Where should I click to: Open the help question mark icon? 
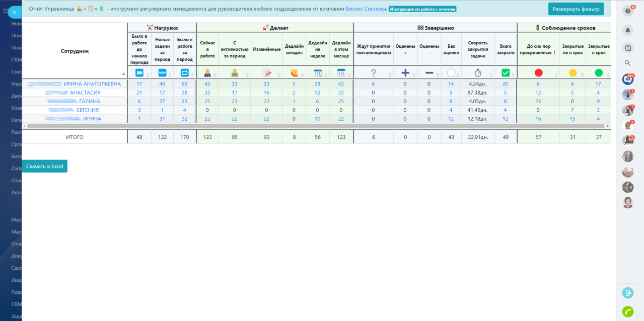click(627, 11)
